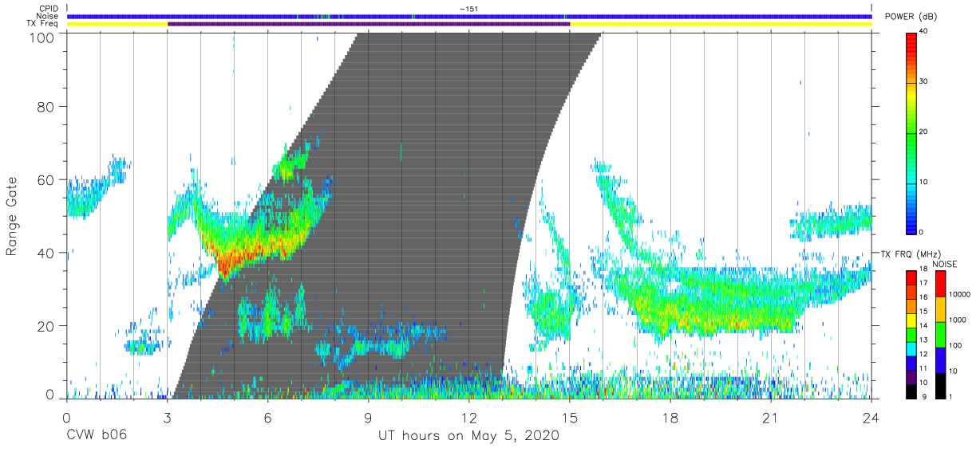Click the x-axis tick label '12'
Image resolution: width=980 pixels, height=452 pixels.
click(469, 418)
